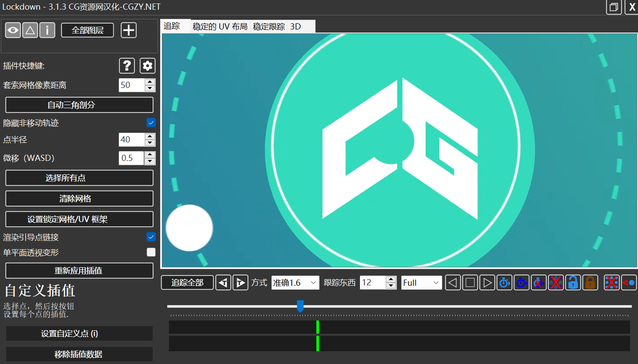Increase 点半径 value with up arrow

click(150, 136)
